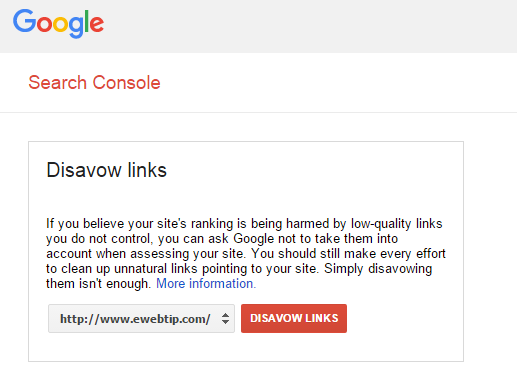
Task: Click the red lowercase e in Google logo
Action: [97, 24]
